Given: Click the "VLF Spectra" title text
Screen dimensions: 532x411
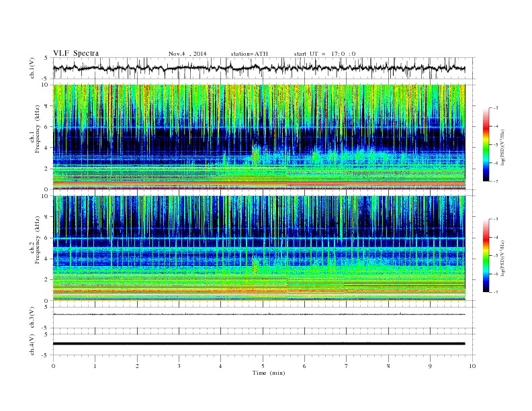Looking at the screenshot, I should (x=76, y=53).
